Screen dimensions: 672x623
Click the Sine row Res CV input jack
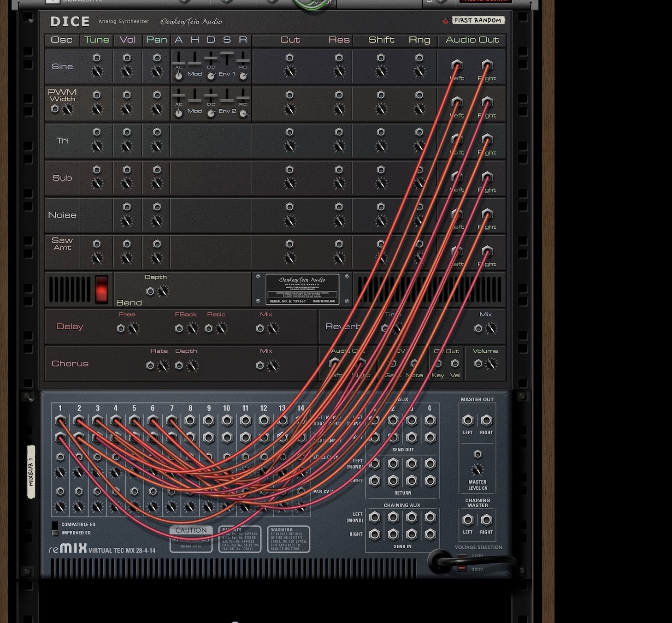pyautogui.click(x=339, y=58)
